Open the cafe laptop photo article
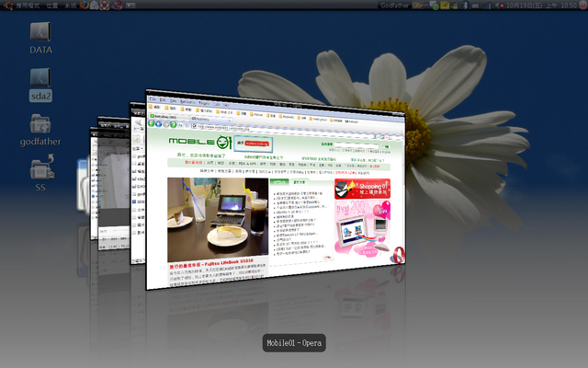The width and height of the screenshot is (588, 368). (x=218, y=220)
